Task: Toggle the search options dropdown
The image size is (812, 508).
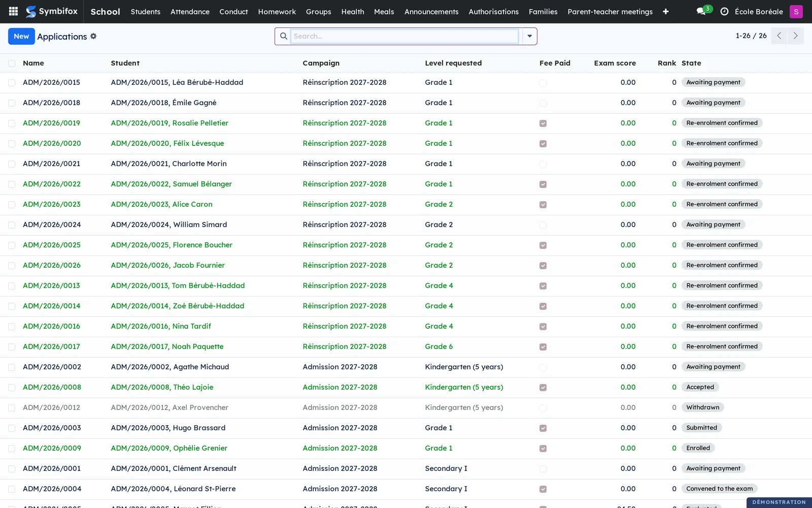Action: [x=529, y=36]
